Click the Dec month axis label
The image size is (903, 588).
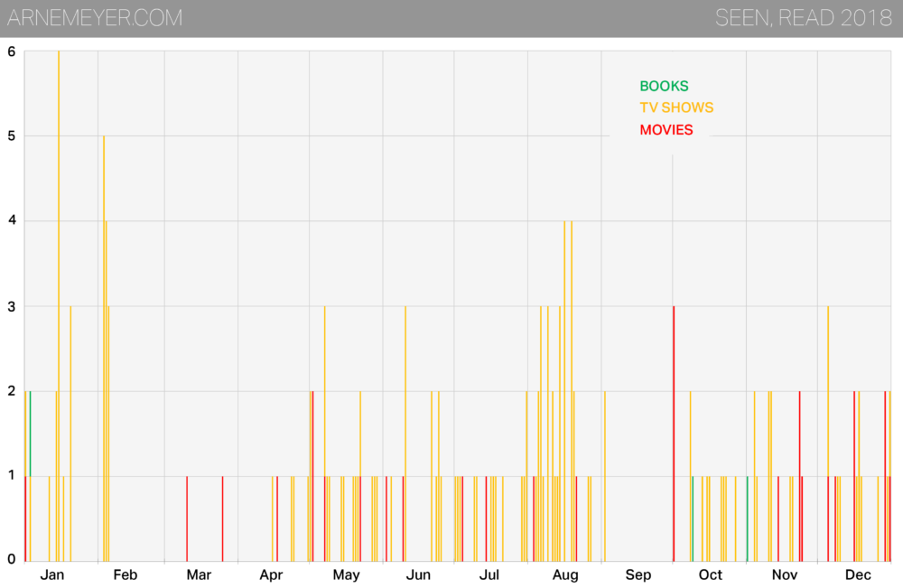point(858,574)
